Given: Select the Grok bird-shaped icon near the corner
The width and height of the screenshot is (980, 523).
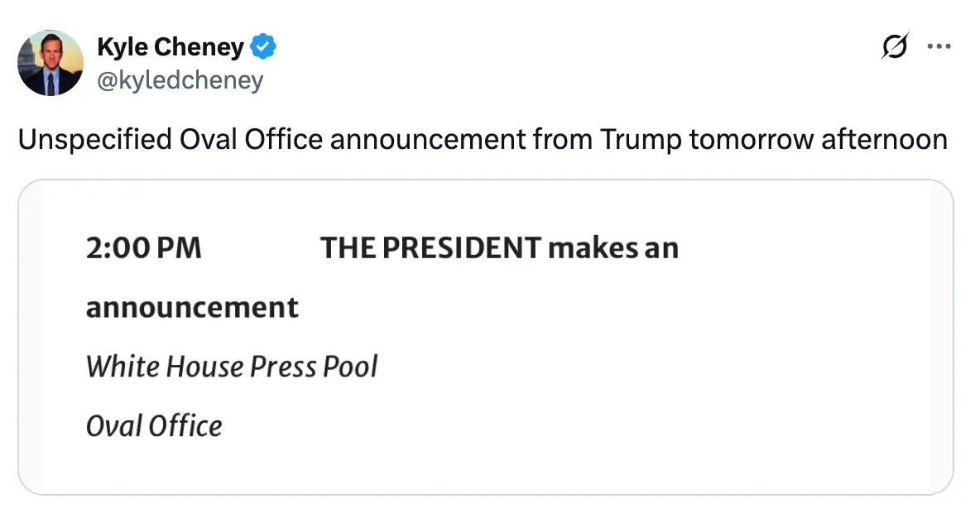Looking at the screenshot, I should point(894,46).
